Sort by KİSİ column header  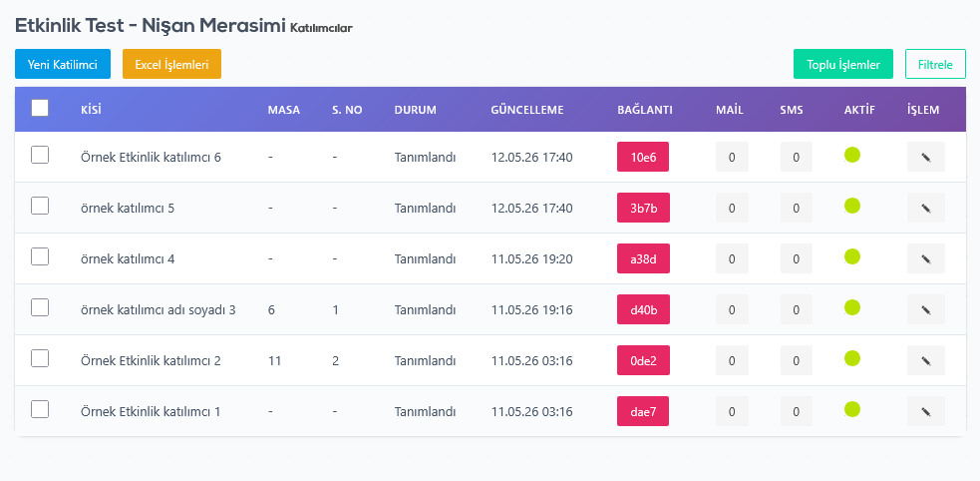click(x=92, y=110)
